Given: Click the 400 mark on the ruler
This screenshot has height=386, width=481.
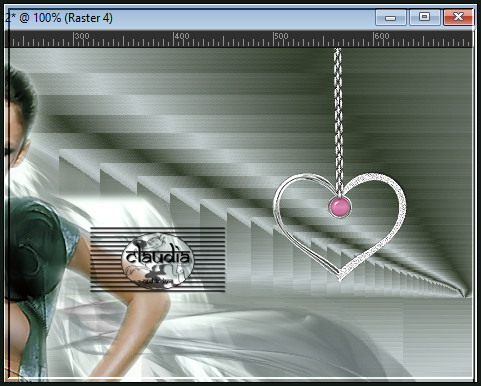Looking at the screenshot, I should pos(182,36).
